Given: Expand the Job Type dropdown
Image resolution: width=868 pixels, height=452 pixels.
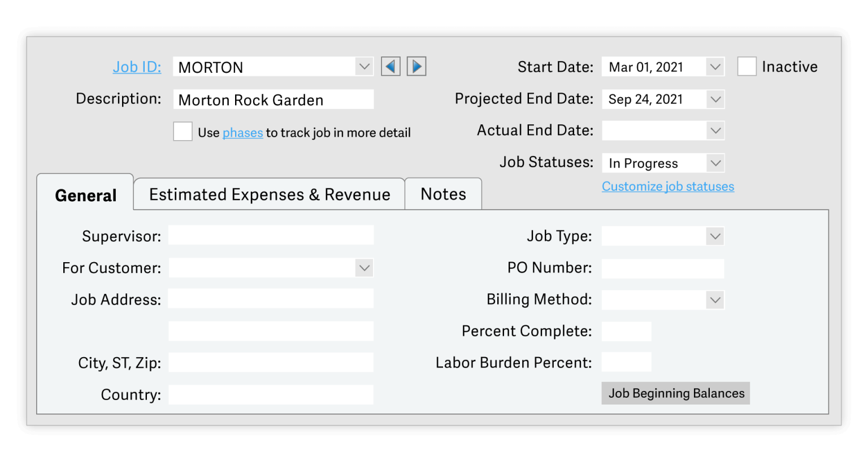Looking at the screenshot, I should point(713,236).
